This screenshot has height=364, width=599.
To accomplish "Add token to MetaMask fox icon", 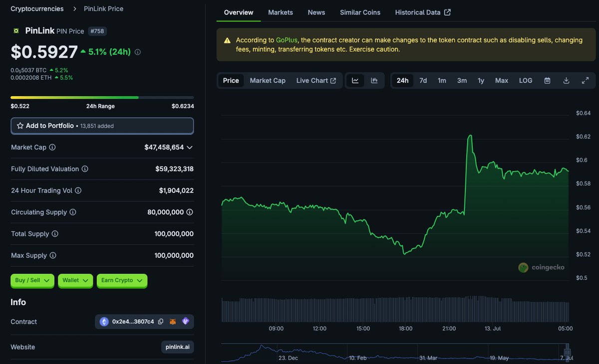I will pos(173,322).
